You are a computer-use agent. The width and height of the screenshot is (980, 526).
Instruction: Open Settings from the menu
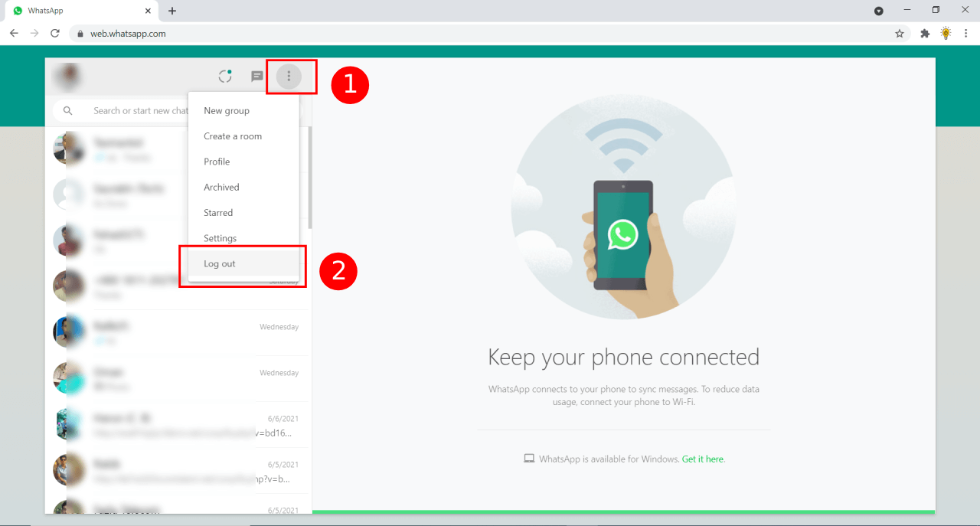point(243,238)
